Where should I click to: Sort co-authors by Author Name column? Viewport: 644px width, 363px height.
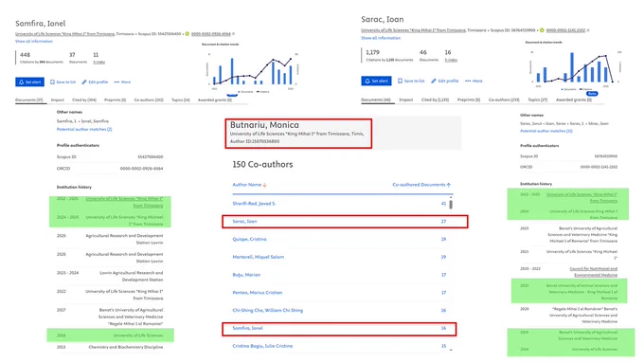point(250,185)
